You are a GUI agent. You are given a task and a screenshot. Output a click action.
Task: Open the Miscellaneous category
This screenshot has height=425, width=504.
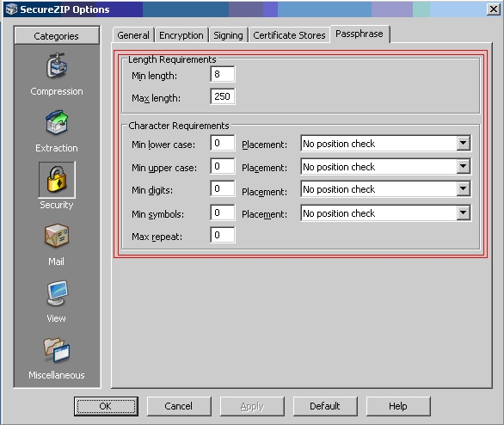[x=57, y=358]
